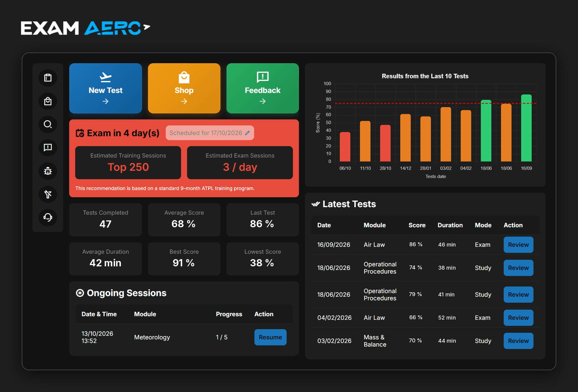Select the Lowest Score 38 % card
Screen dimensions: 578x392
point(263,259)
